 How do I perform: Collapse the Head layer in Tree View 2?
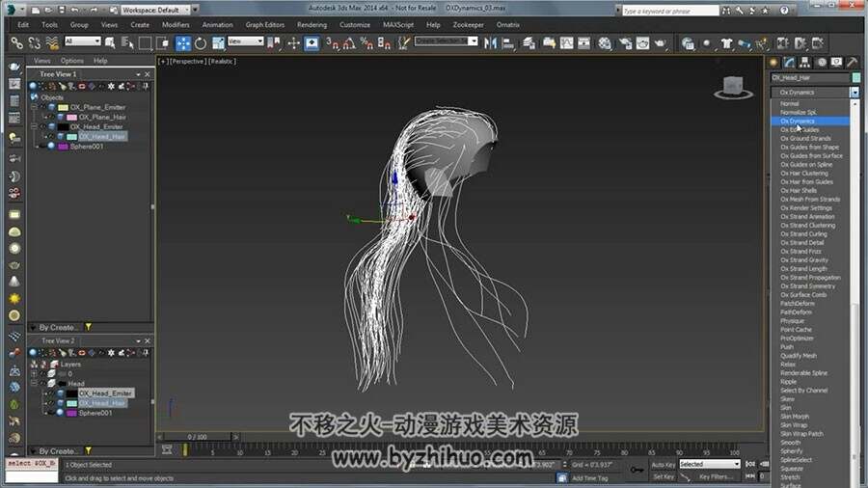35,384
